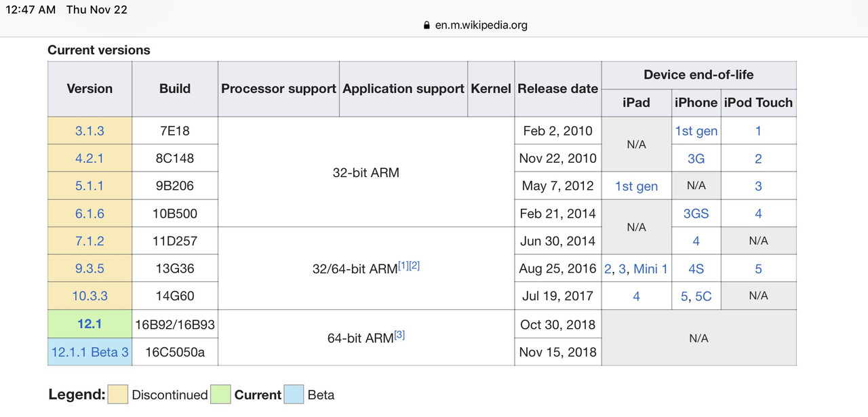Select build number 16B92/16B93
The height and width of the screenshot is (417, 868).
point(175,324)
